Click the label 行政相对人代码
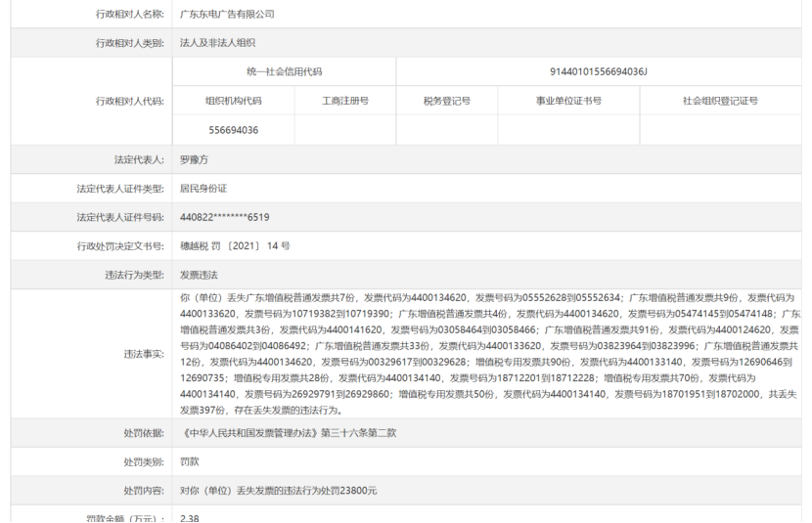This screenshot has width=812, height=523. click(129, 101)
